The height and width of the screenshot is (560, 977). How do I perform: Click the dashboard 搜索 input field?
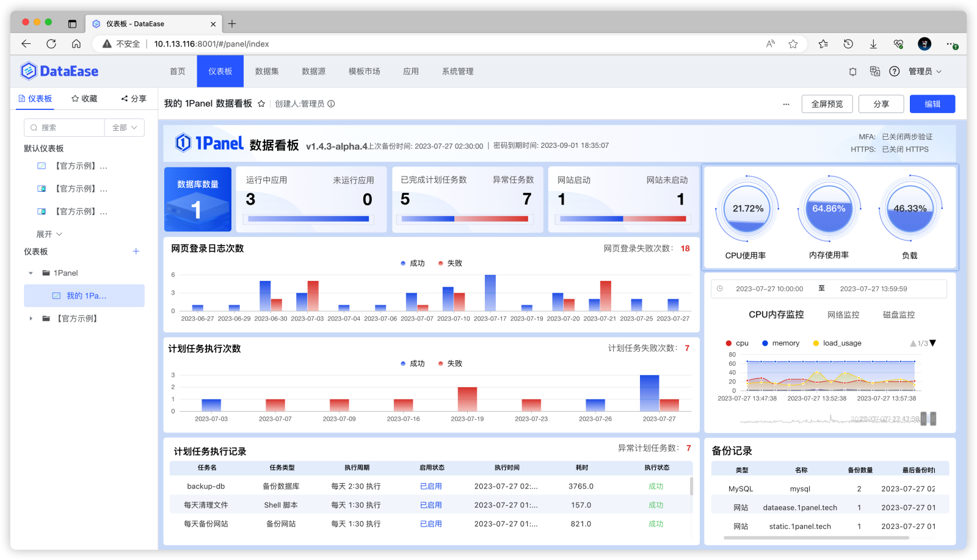(64, 128)
